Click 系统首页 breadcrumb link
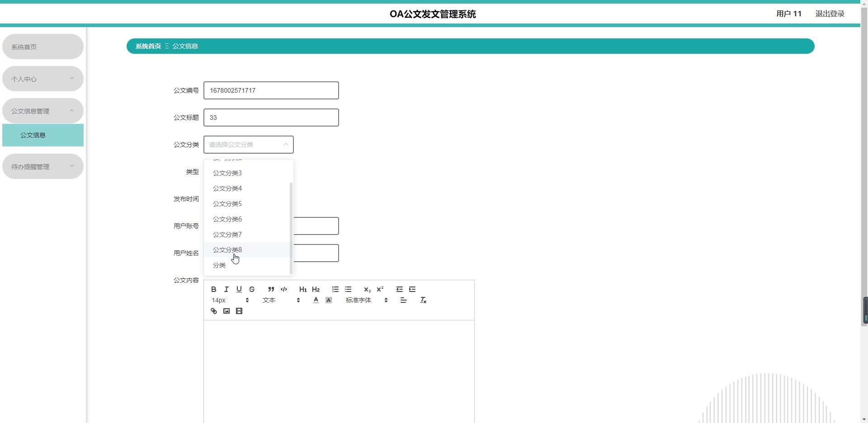868x423 pixels. coord(148,46)
